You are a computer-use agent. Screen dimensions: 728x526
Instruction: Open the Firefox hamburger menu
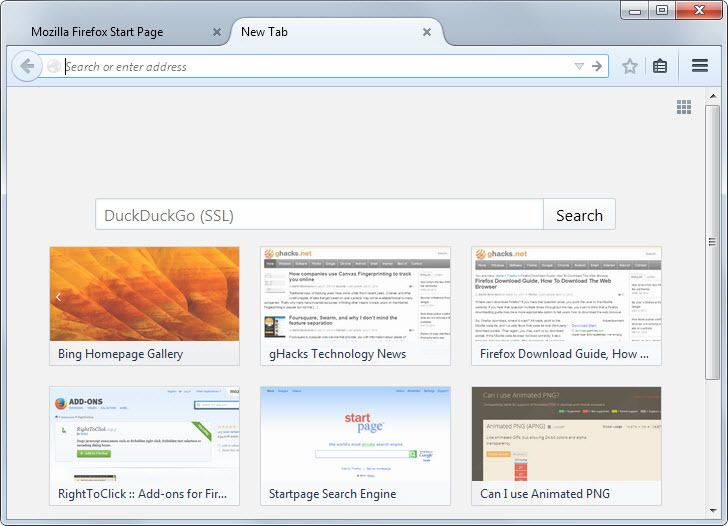(x=700, y=65)
